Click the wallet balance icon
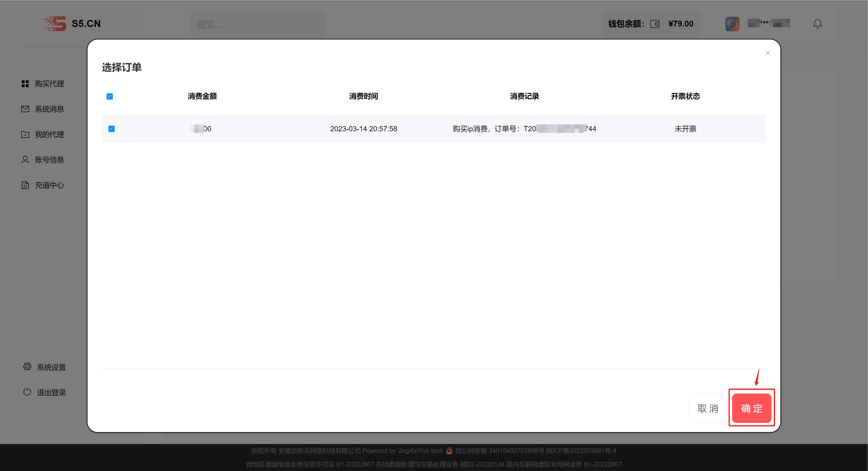This screenshot has width=868, height=471. (x=655, y=24)
